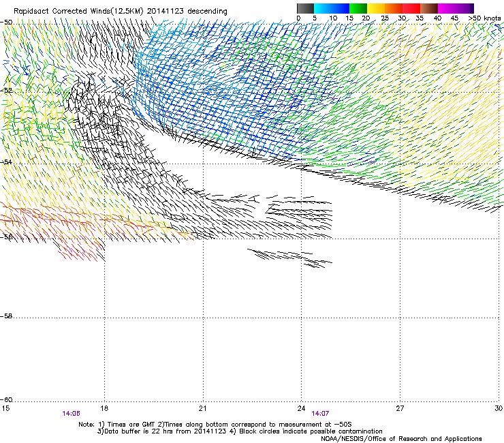Image resolution: width=504 pixels, height=443 pixels.
Task: Click the 'Times are GMT' note line
Action: 215,425
